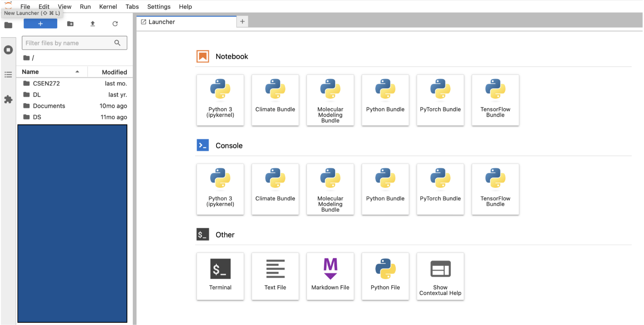Start Molecular Modeling Bundle console
Screen dimensions: 644x325
(x=330, y=189)
